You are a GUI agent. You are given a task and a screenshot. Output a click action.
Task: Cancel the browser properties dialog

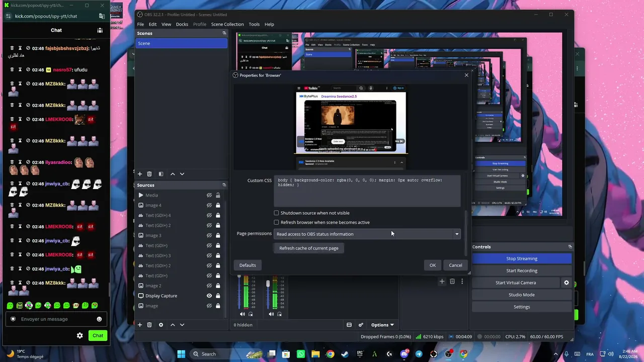pyautogui.click(x=455, y=265)
